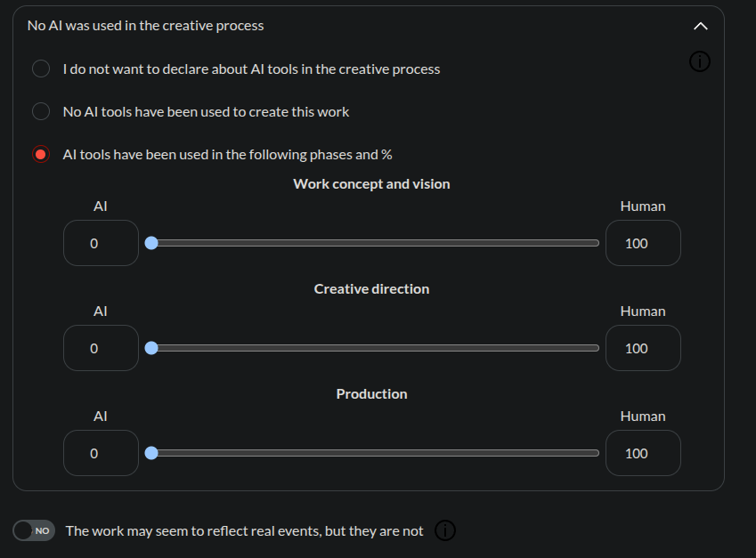756x558 pixels.
Task: Click 'AI tools have been used' label text
Action: click(227, 154)
